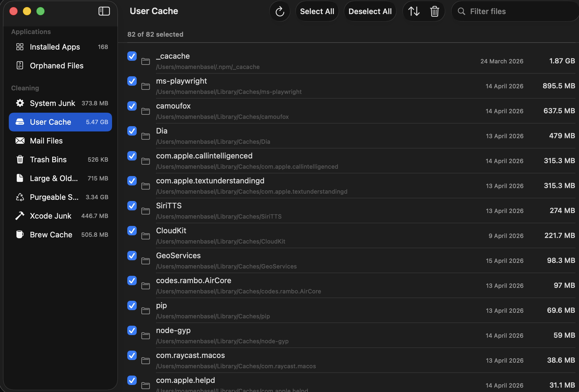Open the Orphaned Files section
The image size is (579, 392).
click(x=56, y=65)
